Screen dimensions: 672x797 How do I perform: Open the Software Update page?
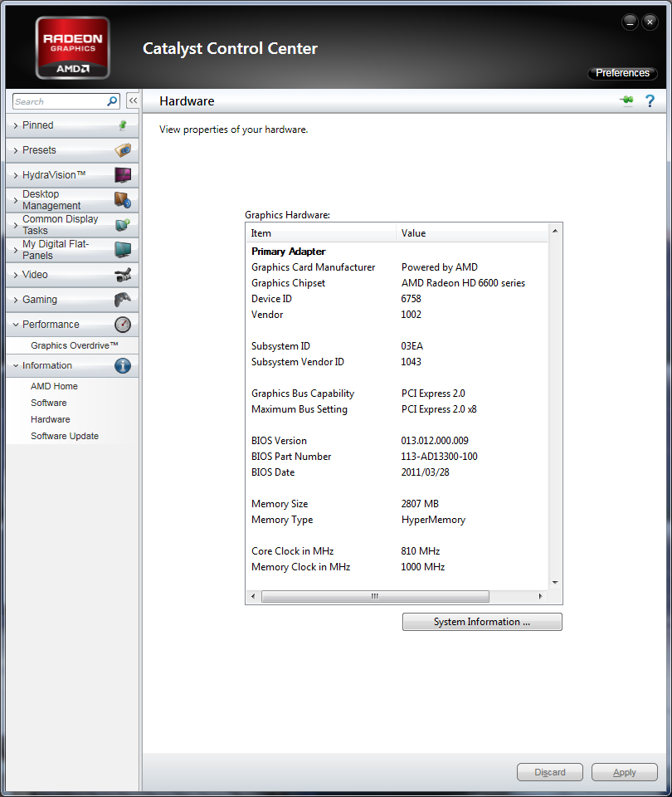pyautogui.click(x=65, y=436)
